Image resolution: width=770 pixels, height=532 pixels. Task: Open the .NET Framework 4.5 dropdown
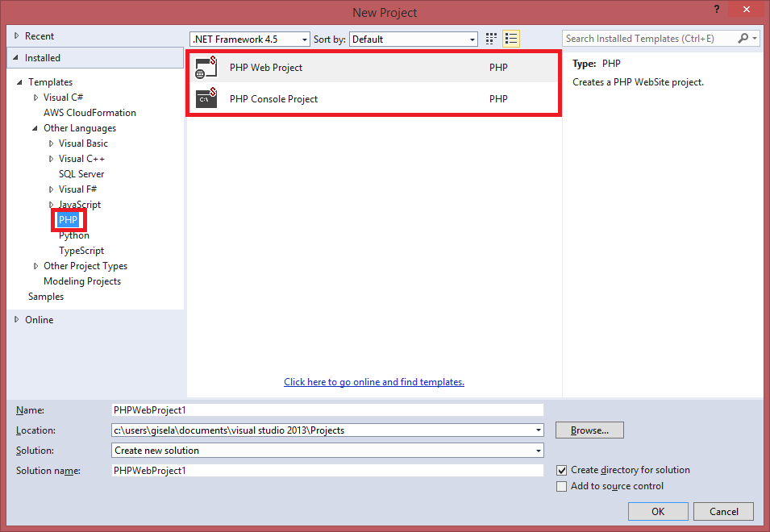305,39
